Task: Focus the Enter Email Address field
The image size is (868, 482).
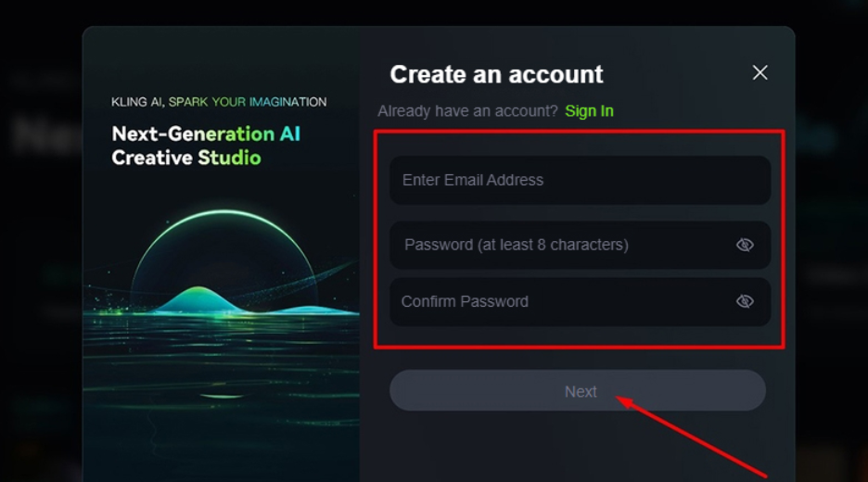Action: pos(580,180)
